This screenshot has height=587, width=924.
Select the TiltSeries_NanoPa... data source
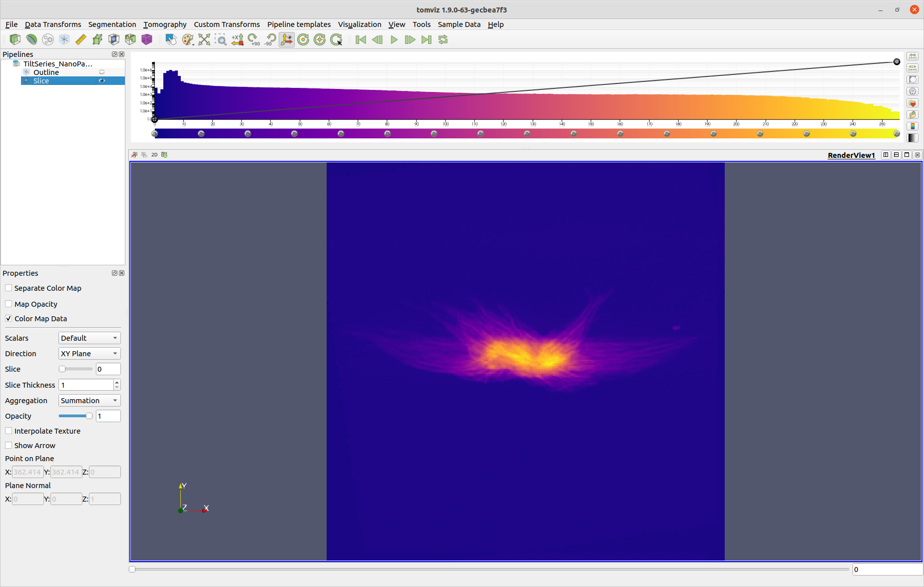click(x=58, y=63)
